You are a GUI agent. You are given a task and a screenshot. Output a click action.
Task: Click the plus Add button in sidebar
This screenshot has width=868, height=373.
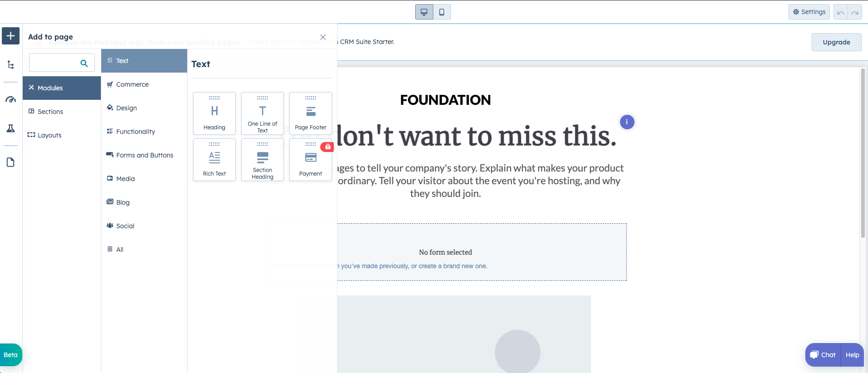10,36
